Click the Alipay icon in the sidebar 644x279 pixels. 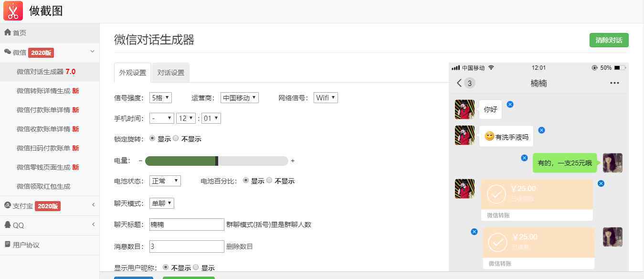tap(8, 205)
